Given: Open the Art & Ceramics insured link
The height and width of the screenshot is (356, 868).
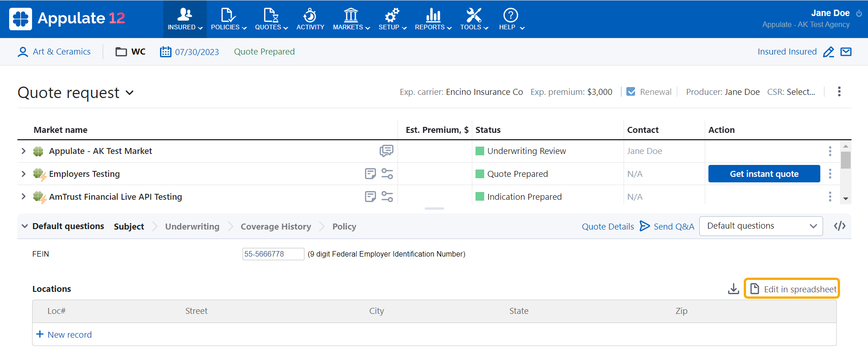Looking at the screenshot, I should click(61, 52).
